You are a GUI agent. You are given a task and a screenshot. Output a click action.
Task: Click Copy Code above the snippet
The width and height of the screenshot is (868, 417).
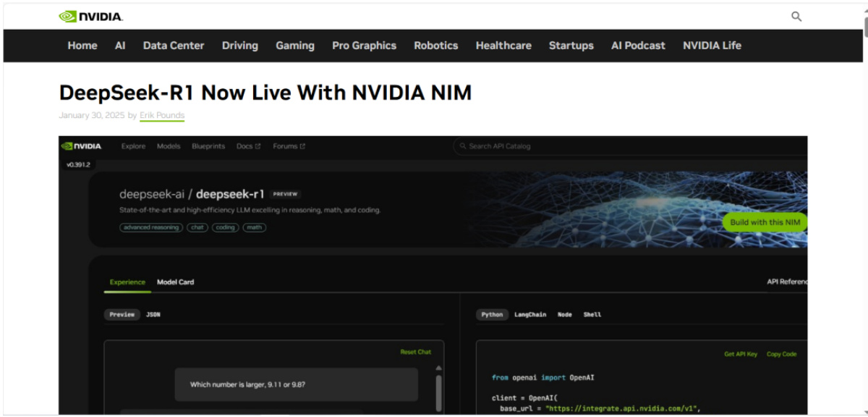click(x=781, y=355)
